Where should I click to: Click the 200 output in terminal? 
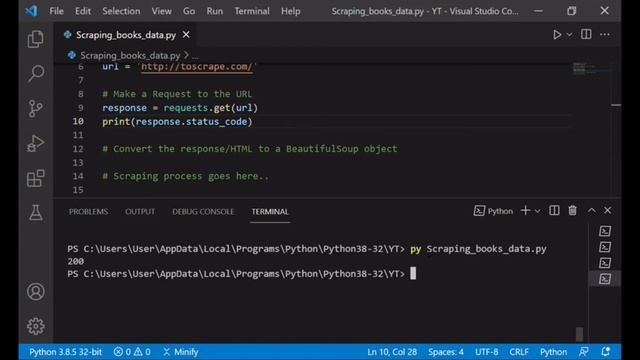pyautogui.click(x=76, y=261)
